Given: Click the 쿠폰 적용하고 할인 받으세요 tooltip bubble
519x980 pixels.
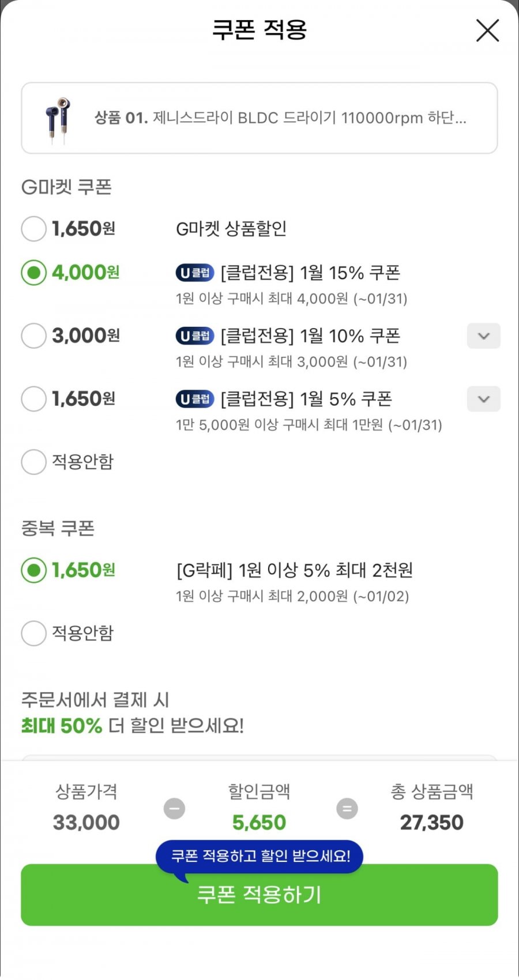Looking at the screenshot, I should [x=259, y=856].
